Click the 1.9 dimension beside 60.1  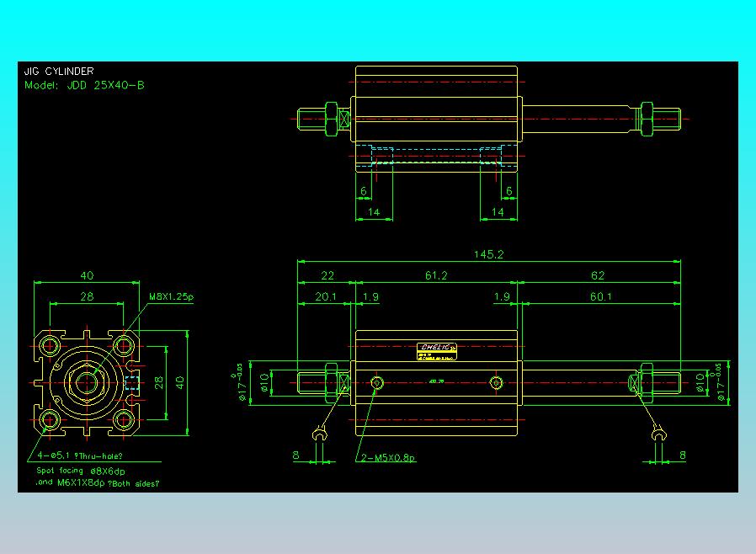tap(502, 296)
